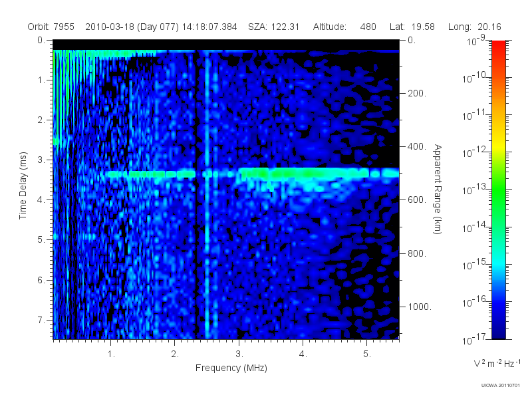Click time delay tick label '7.'
Screen dimensions: 532x399
pyautogui.click(x=41, y=320)
